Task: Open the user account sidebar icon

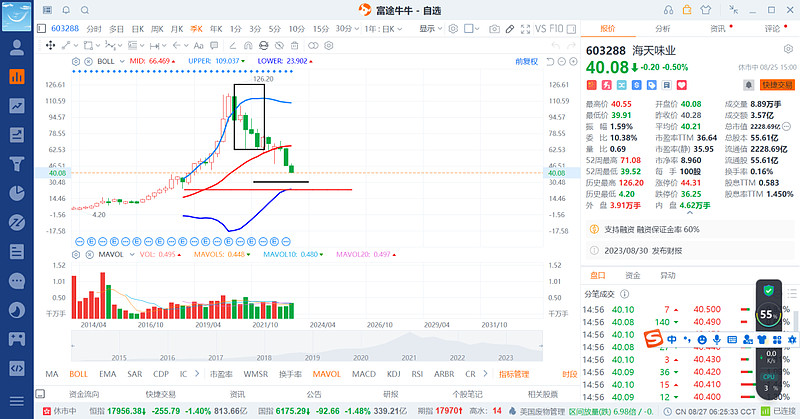Action: 17,47
